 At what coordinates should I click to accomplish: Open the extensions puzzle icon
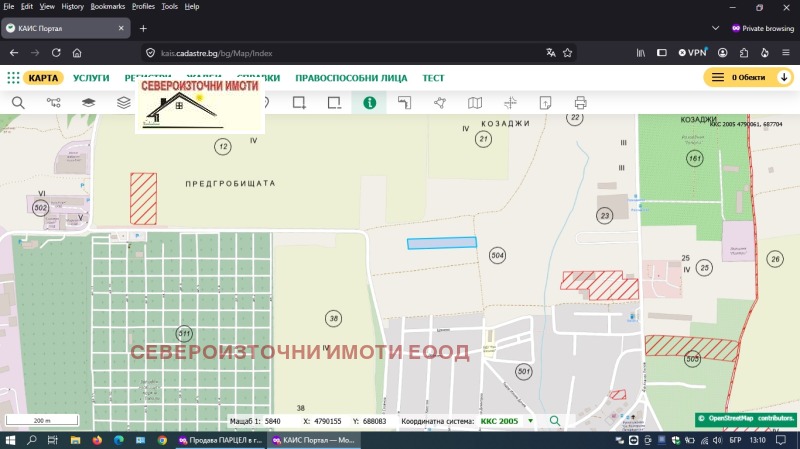coord(744,53)
